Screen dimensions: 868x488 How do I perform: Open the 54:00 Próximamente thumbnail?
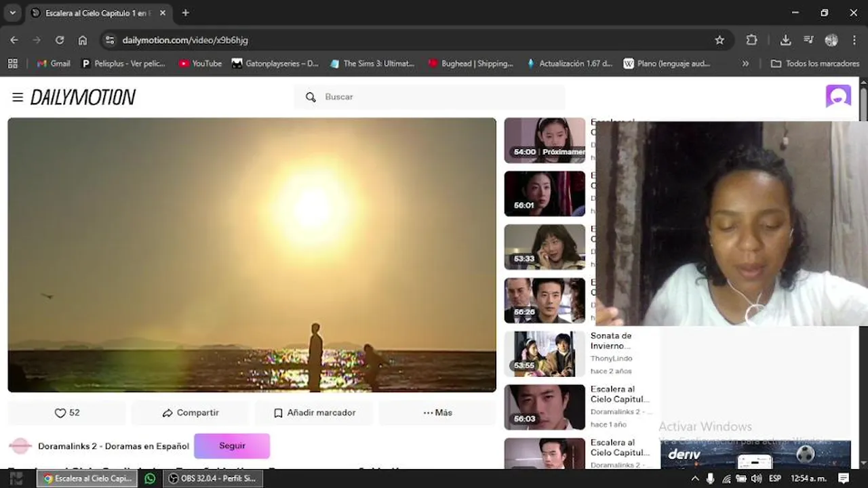(545, 140)
